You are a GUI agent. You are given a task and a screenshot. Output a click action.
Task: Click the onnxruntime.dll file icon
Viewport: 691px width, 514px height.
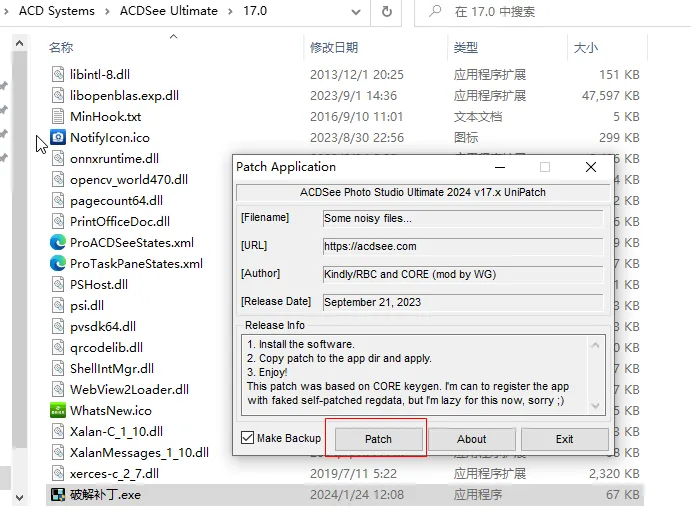(x=58, y=159)
